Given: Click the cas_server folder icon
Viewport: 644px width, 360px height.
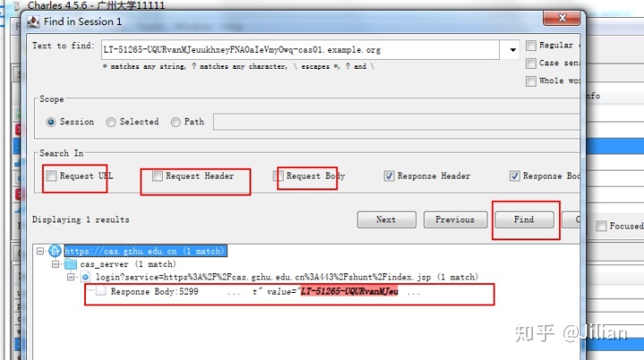Looking at the screenshot, I should click(71, 264).
